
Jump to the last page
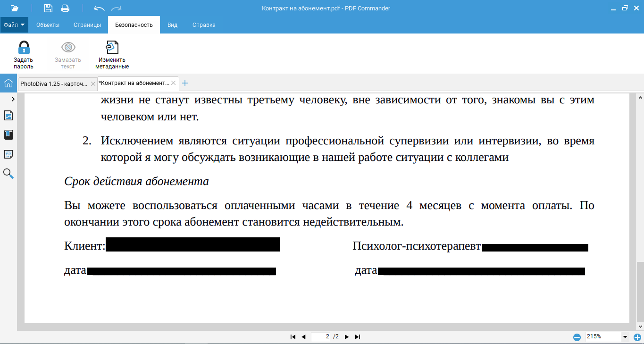click(x=358, y=337)
